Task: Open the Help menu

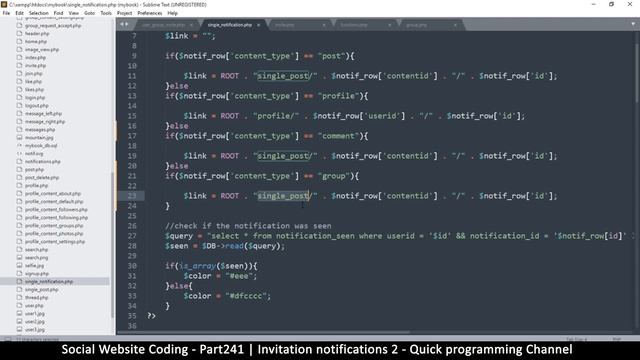Action: [173, 13]
